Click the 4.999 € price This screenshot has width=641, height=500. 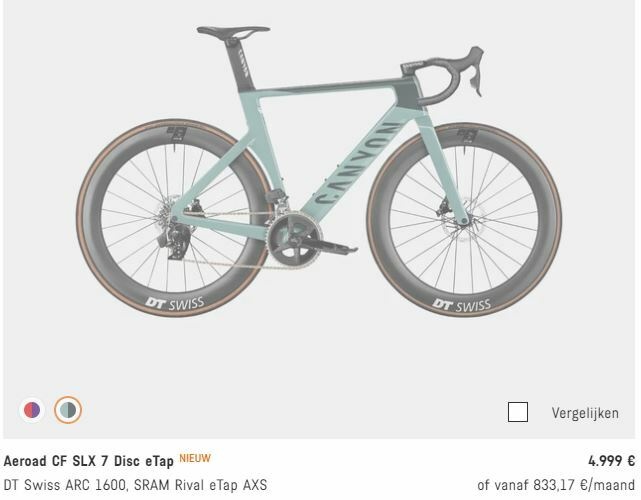(x=611, y=461)
